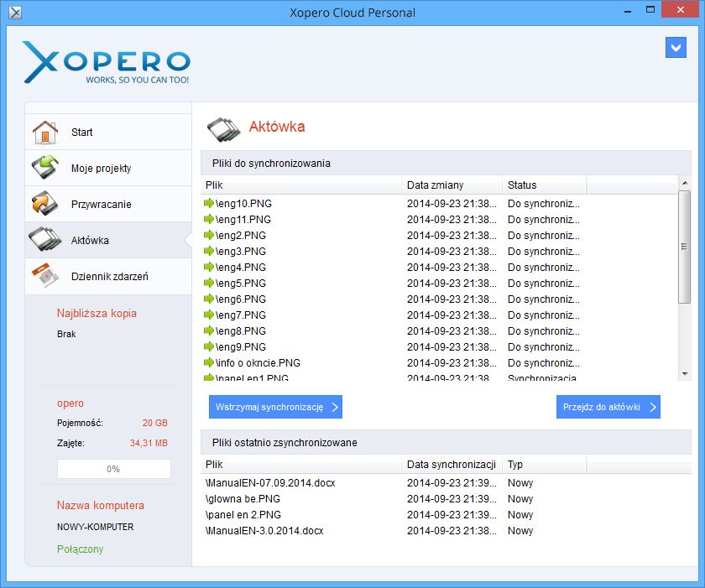Screen dimensions: 705x588
Task: Select the Aktówka menu item
Action: tap(108, 240)
